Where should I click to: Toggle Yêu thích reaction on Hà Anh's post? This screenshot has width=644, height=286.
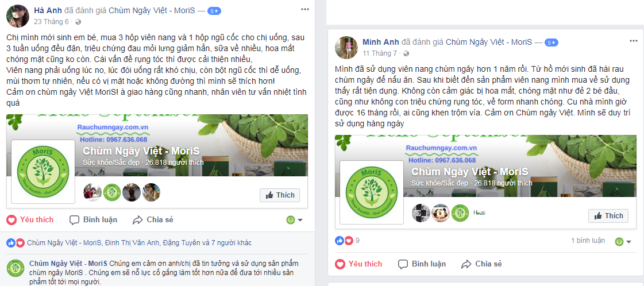(x=30, y=220)
